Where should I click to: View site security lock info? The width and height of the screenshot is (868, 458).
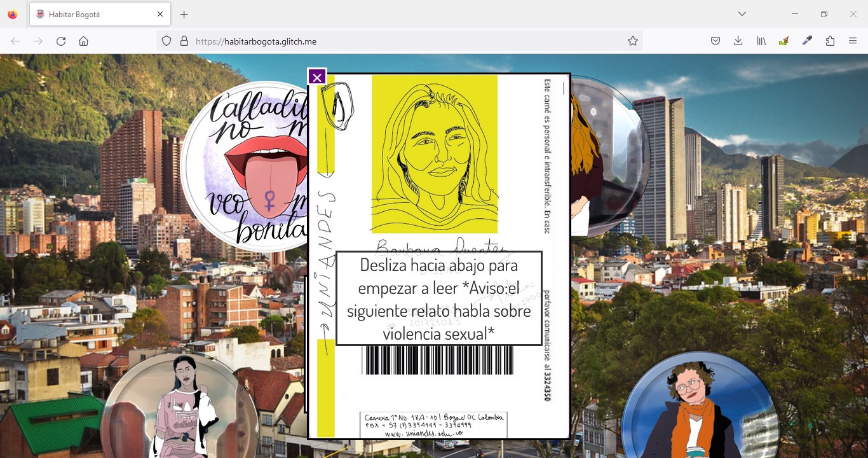point(184,41)
